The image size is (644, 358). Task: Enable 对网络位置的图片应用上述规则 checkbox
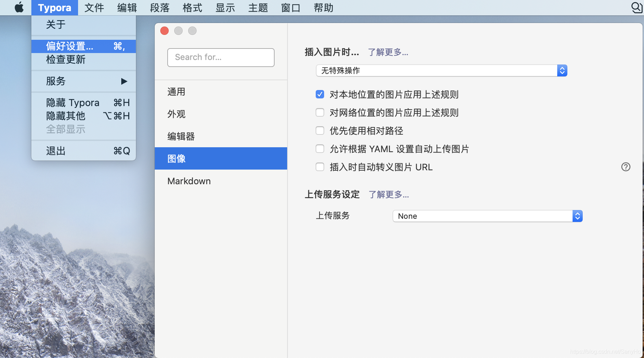[320, 112]
